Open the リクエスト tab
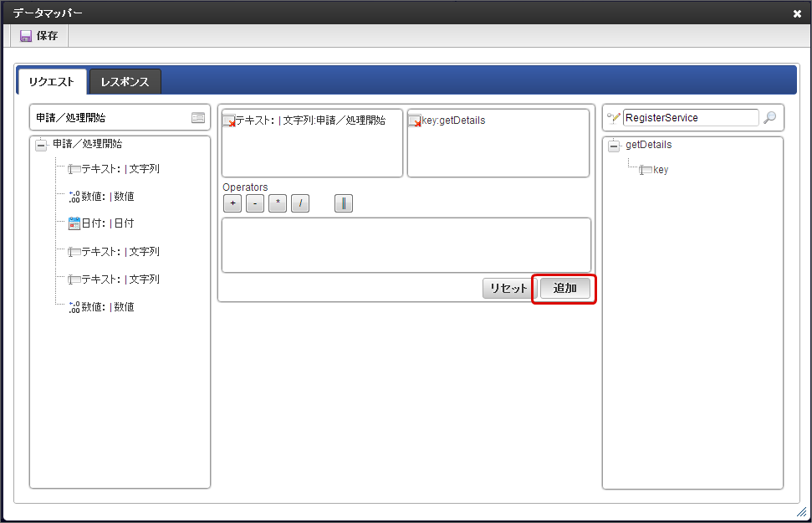 click(x=52, y=82)
